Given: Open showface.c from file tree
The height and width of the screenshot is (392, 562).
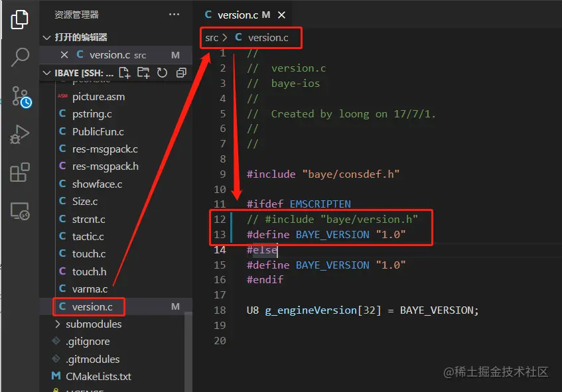Looking at the screenshot, I should [x=97, y=184].
